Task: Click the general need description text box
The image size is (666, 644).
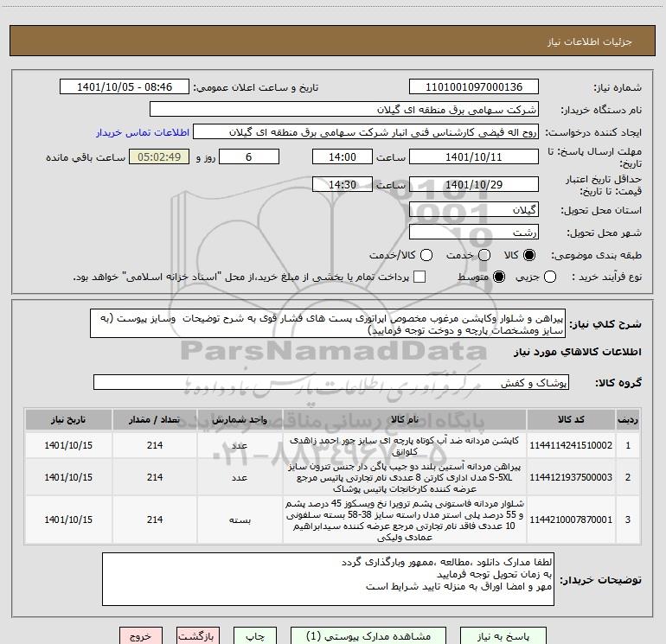Action: coord(328,324)
